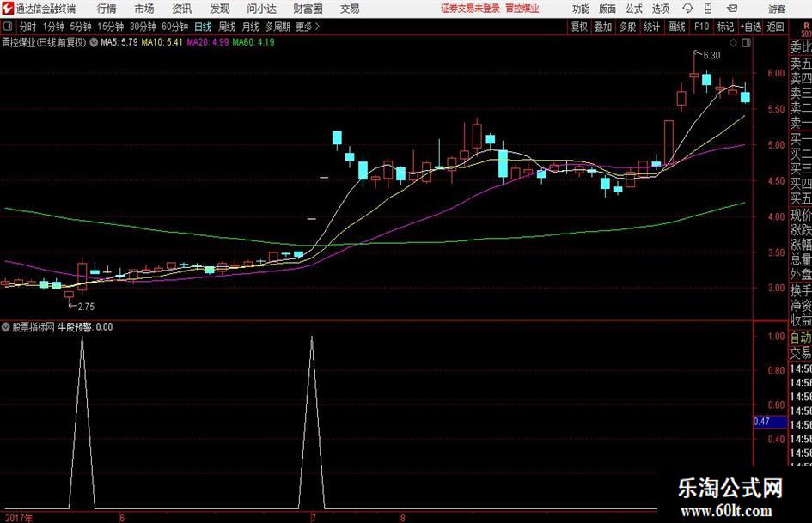Click the 6.30 high price marker
This screenshot has height=523, width=812.
[x=711, y=56]
